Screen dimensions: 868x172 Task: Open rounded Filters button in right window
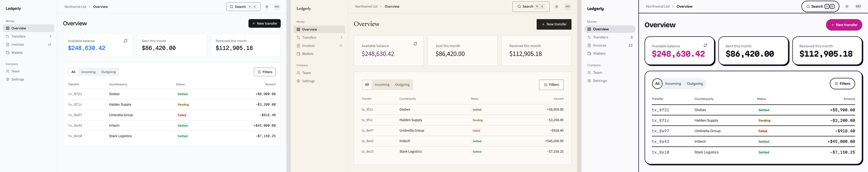842,84
